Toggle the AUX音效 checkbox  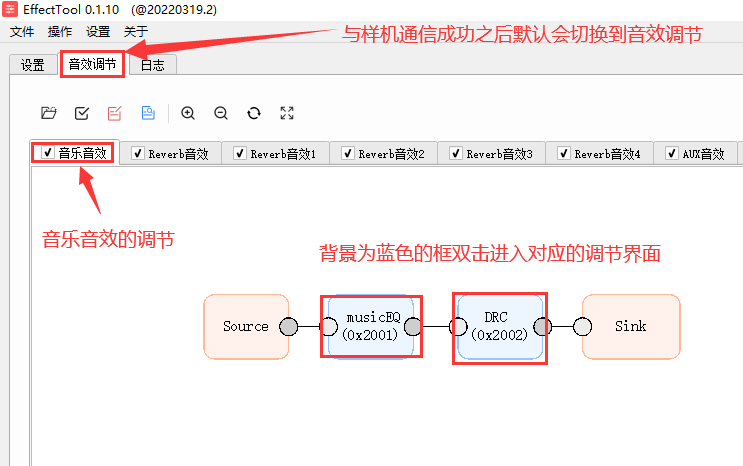tap(671, 153)
